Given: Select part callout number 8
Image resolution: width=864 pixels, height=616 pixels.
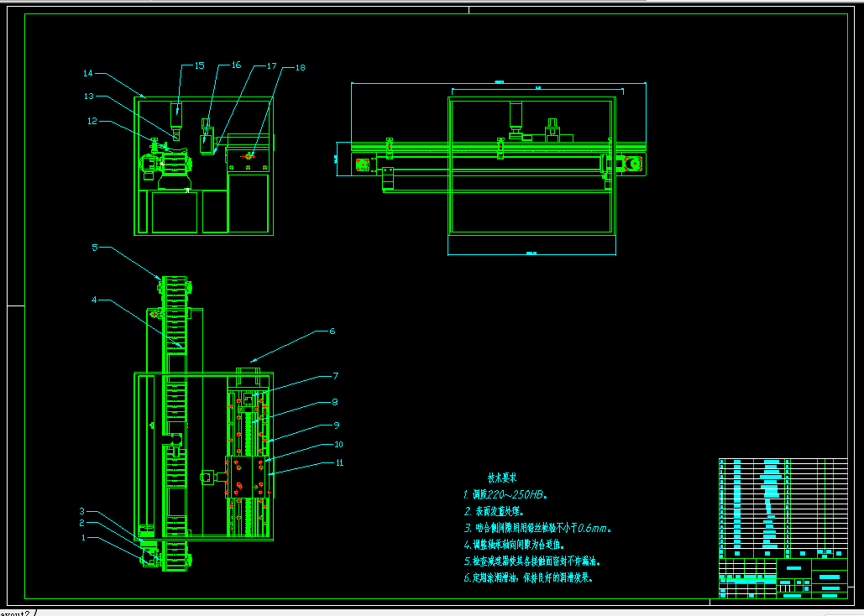Looking at the screenshot, I should pyautogui.click(x=335, y=402).
